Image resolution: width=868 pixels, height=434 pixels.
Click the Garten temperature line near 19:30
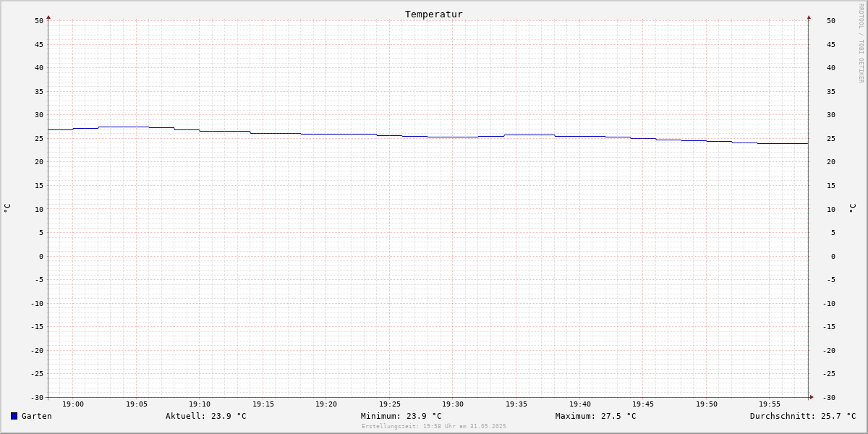click(x=453, y=137)
